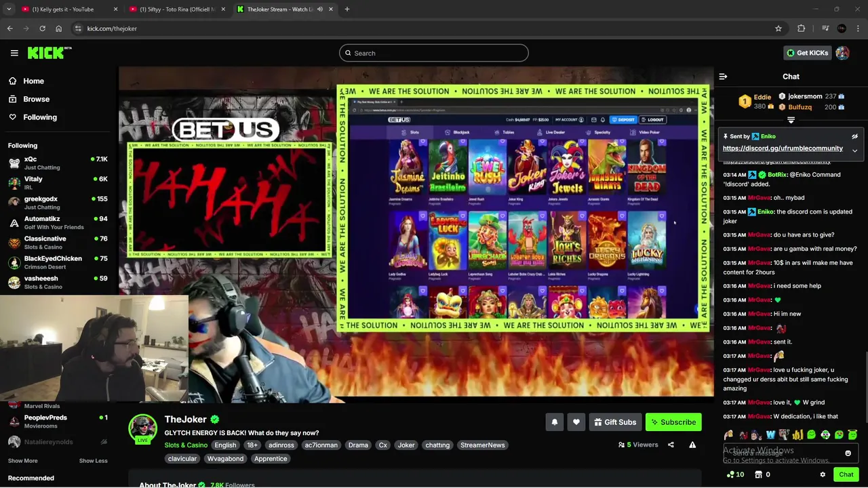
Task: Insert the blue W emote
Action: (x=770, y=434)
